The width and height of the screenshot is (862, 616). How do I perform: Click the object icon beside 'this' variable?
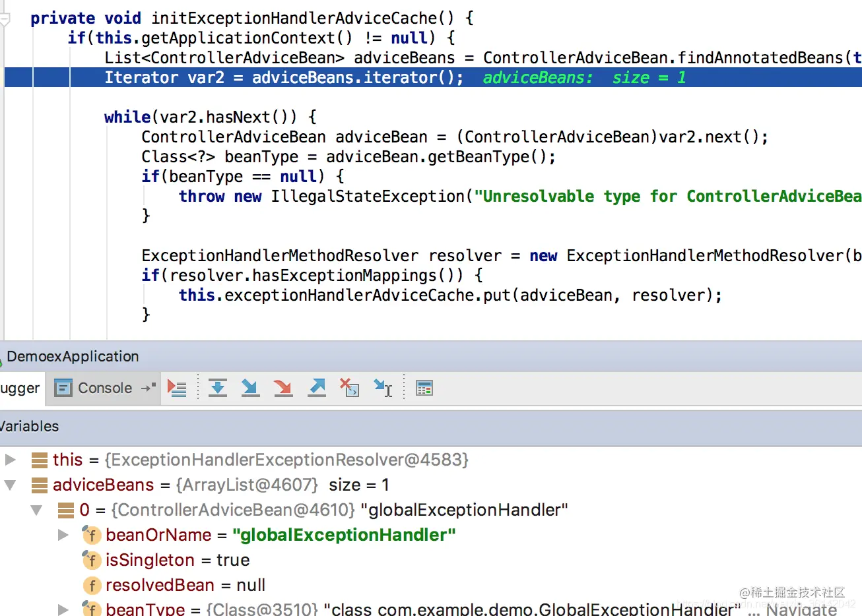(x=40, y=460)
